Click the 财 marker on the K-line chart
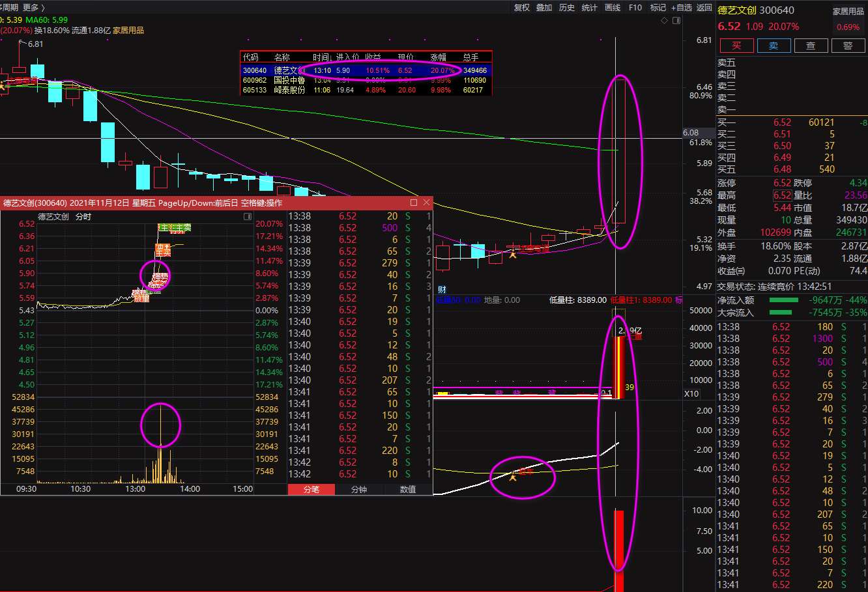Screen dimensions: 868x592 click(442, 290)
